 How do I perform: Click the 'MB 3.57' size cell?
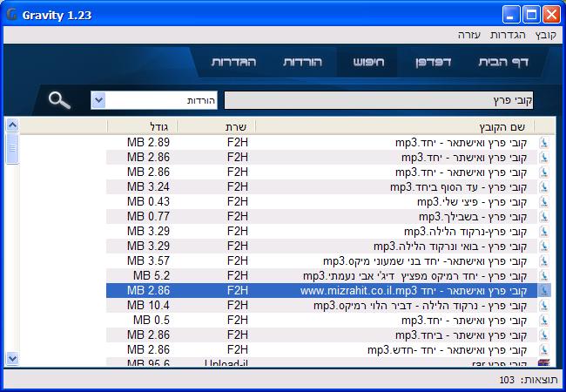click(x=148, y=261)
